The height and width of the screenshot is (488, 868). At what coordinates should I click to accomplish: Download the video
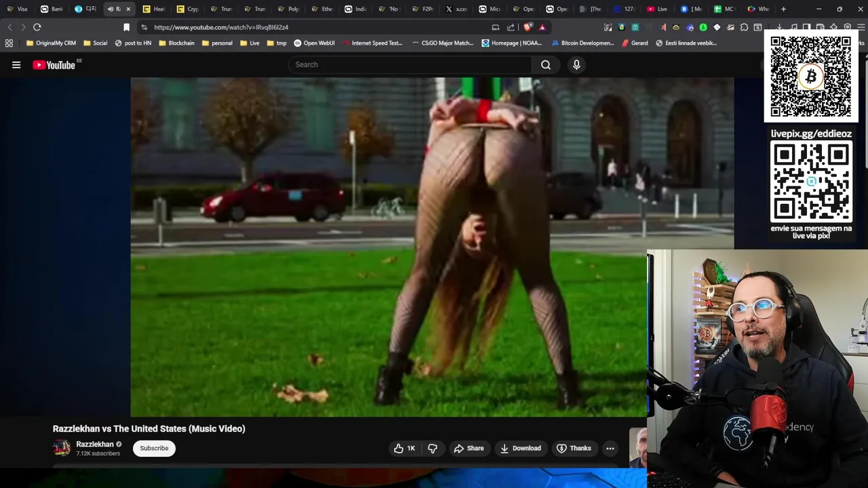point(521,448)
